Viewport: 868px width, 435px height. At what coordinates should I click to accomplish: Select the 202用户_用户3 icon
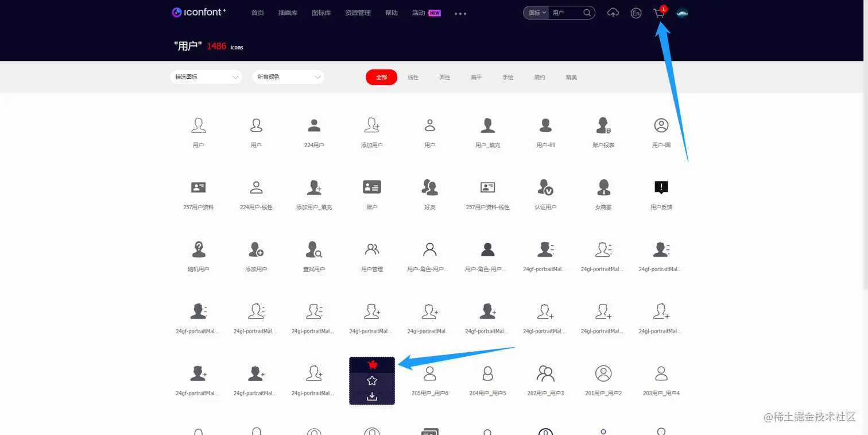tap(545, 374)
